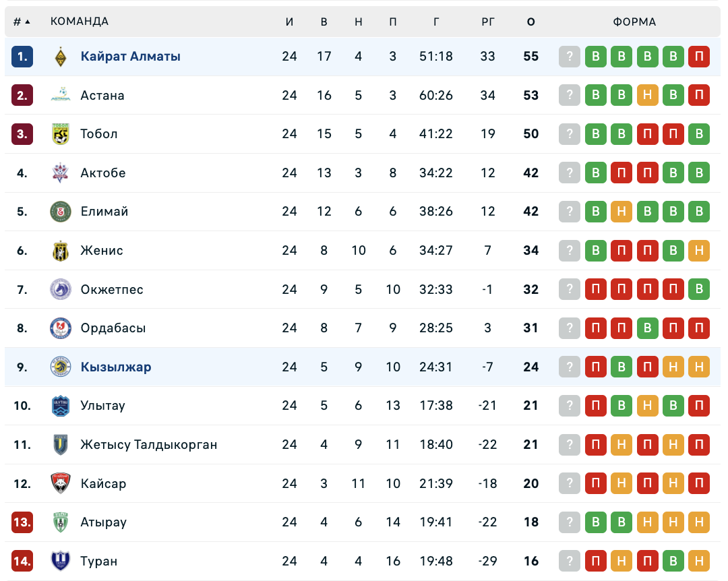Screen dimensions: 728x581
Task: Click the Tobol club crest
Action: (x=61, y=134)
